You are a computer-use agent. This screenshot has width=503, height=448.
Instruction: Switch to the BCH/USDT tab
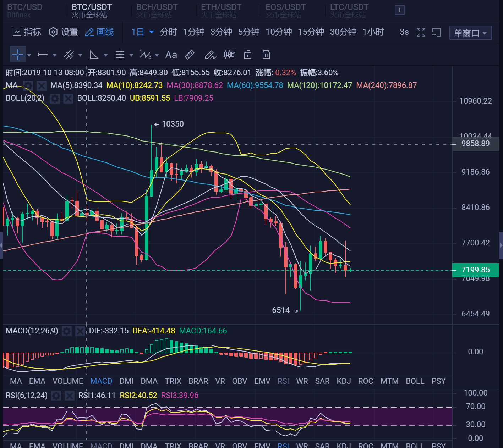(157, 11)
